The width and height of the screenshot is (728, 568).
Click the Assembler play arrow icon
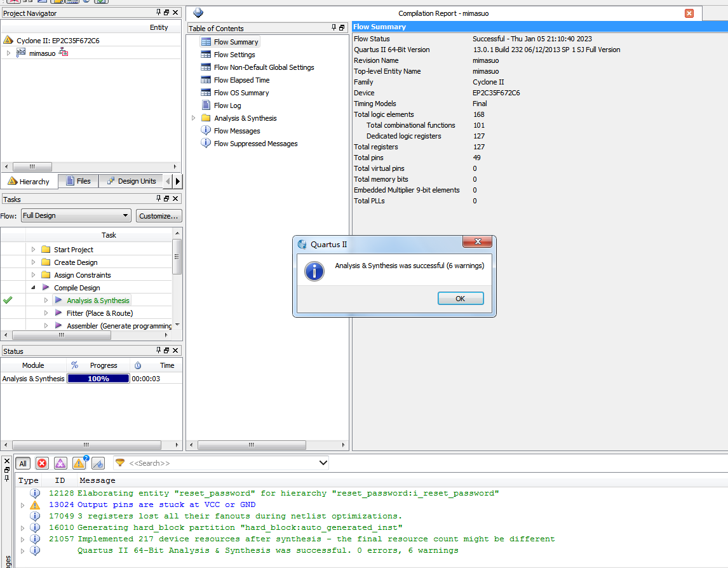click(58, 325)
